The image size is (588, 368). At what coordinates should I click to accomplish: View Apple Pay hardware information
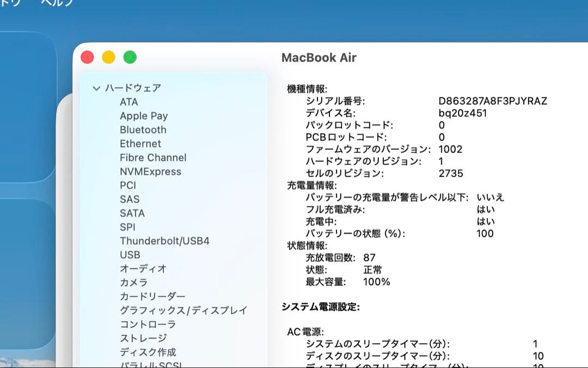tap(143, 115)
